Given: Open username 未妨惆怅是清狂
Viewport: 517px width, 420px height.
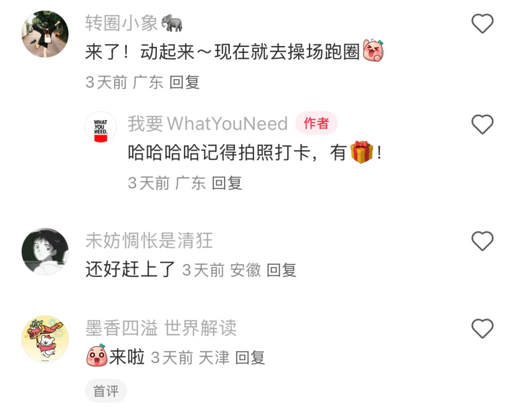Looking at the screenshot, I should pos(149,240).
